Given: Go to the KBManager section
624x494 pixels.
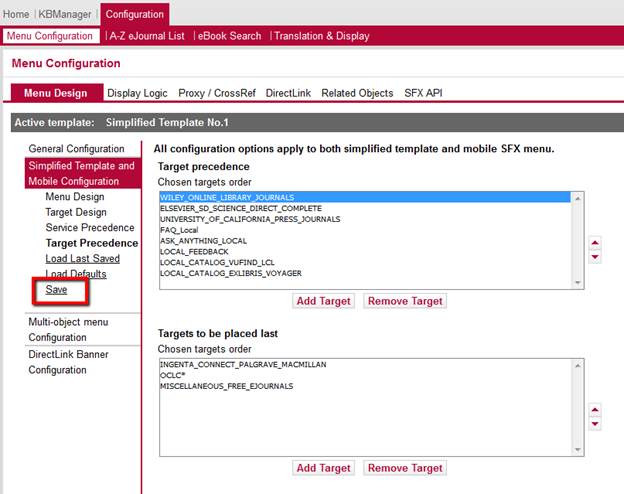Looking at the screenshot, I should pyautogui.click(x=65, y=14).
